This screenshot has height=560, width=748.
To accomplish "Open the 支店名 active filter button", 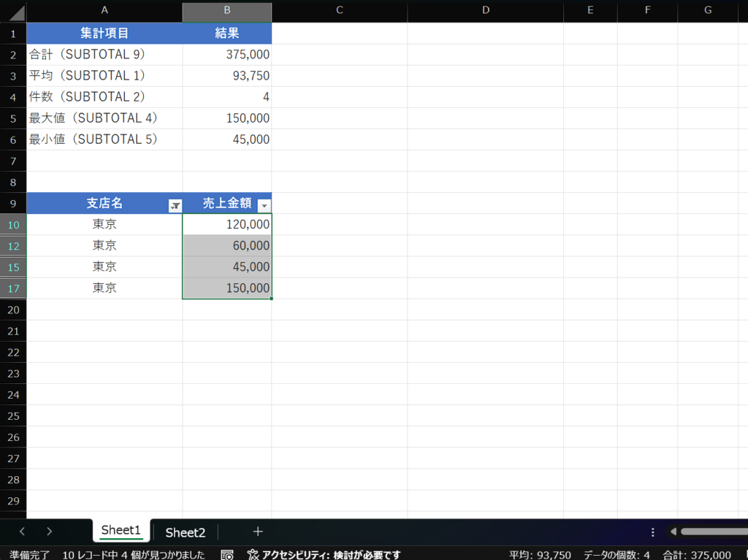I will (175, 206).
